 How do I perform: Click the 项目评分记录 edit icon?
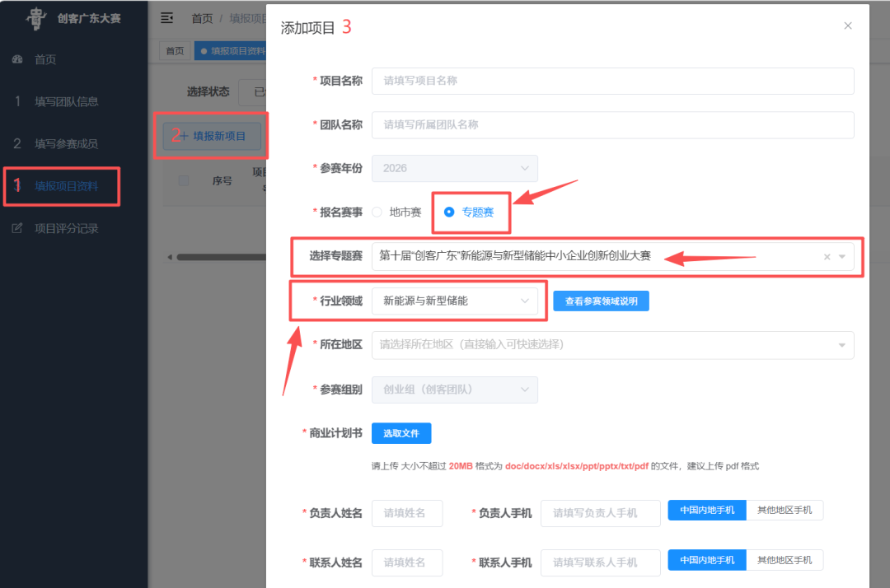(17, 228)
